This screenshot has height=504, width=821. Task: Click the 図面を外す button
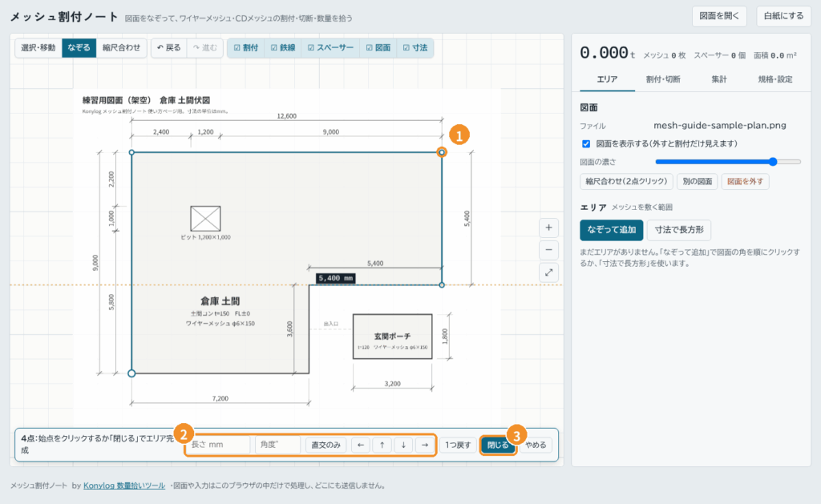745,182
